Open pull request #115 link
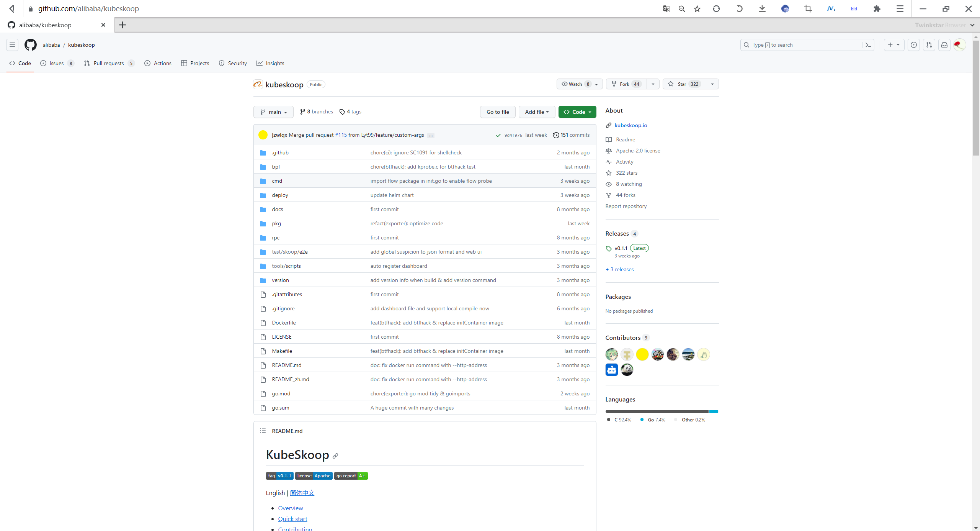Image resolution: width=980 pixels, height=531 pixels. 341,135
